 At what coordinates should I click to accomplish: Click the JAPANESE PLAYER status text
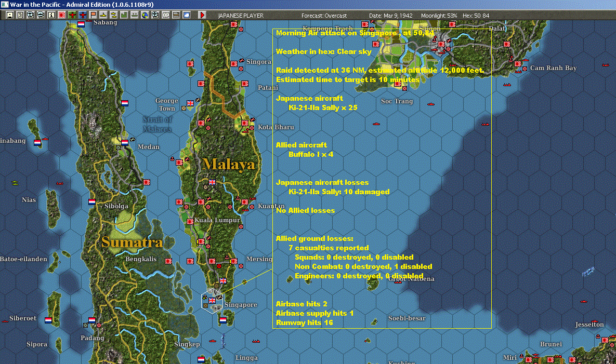[x=241, y=16]
